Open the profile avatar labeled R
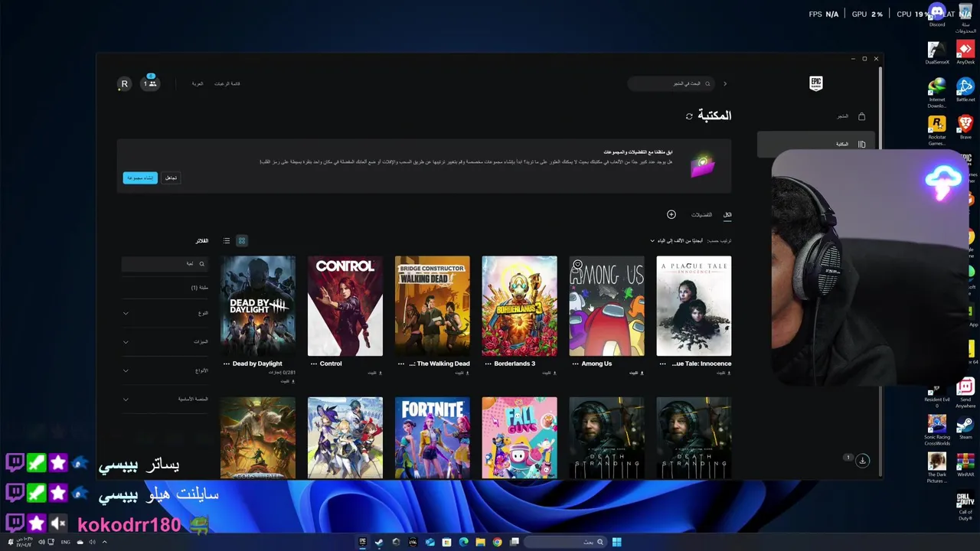Screen dimensions: 980x551 pos(124,84)
